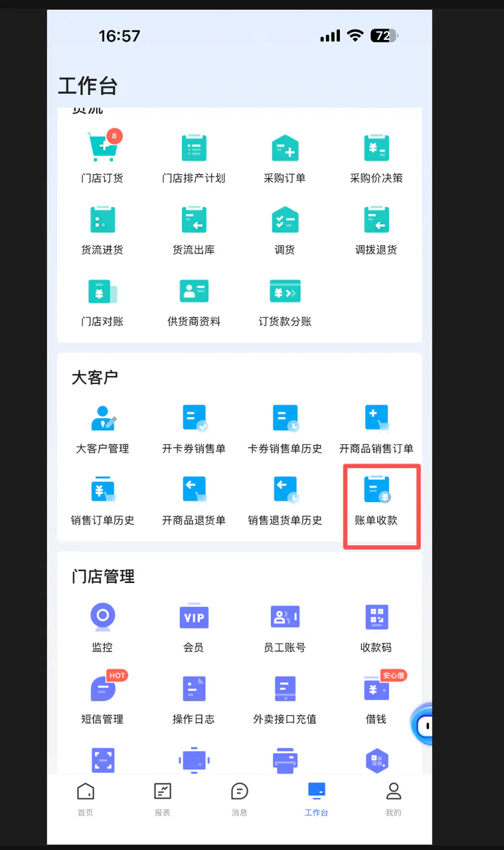Open 大客户管理 icon
Viewport: 504px width, 850px height.
[x=102, y=418]
